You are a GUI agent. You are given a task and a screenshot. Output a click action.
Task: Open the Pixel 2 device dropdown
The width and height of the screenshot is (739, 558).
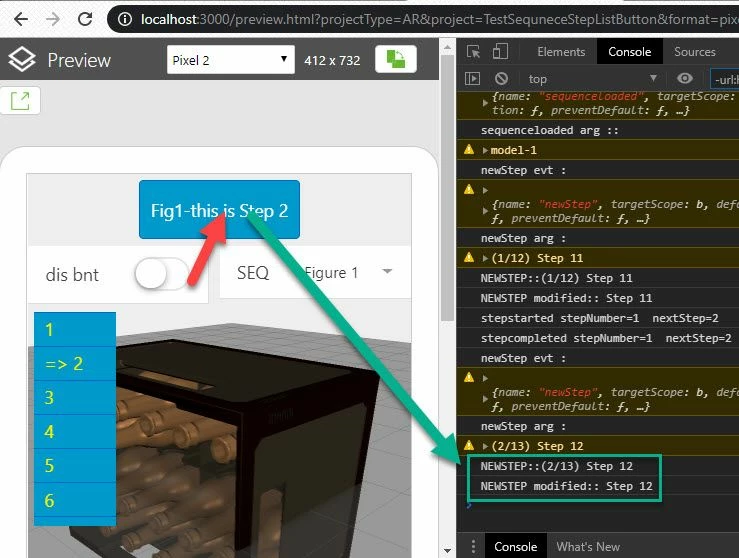[x=230, y=60]
